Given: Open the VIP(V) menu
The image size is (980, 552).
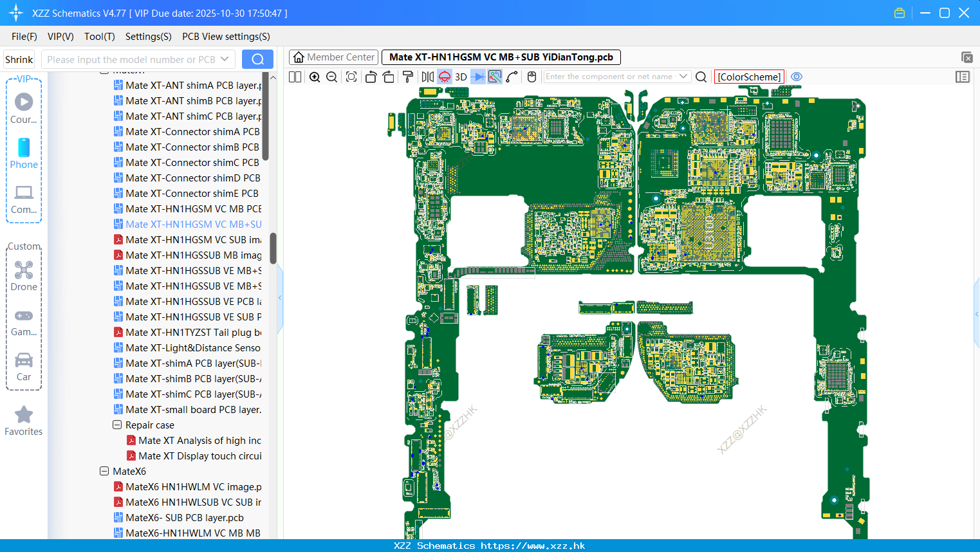Looking at the screenshot, I should click(x=60, y=37).
